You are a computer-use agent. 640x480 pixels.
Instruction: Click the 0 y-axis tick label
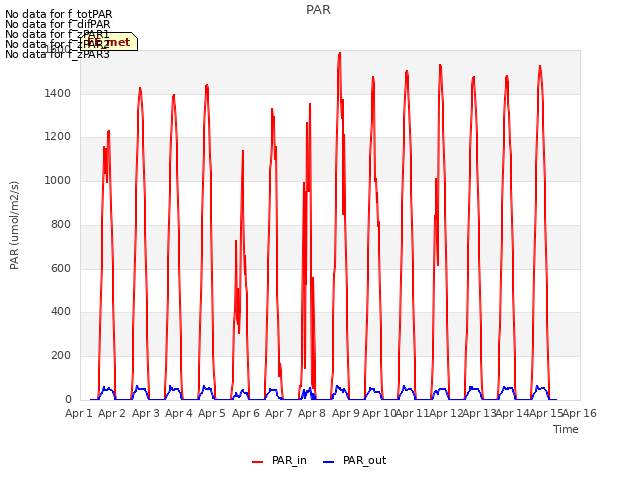(x=68, y=400)
